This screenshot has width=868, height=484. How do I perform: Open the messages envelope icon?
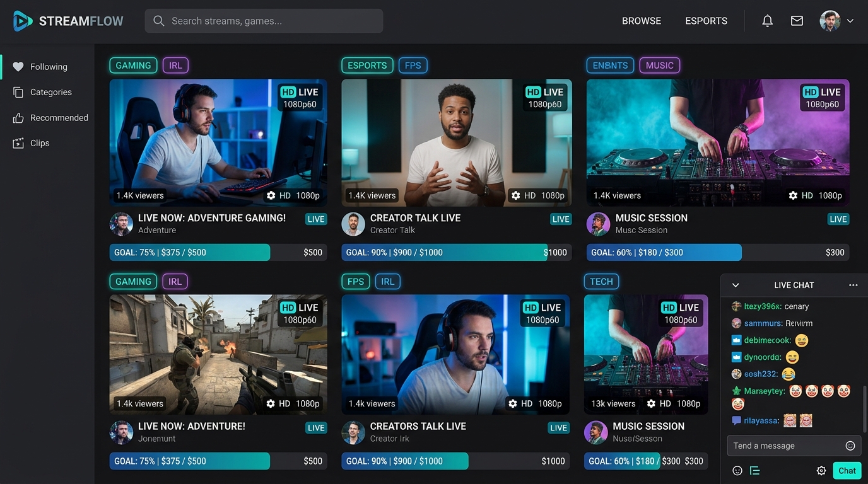click(x=797, y=21)
